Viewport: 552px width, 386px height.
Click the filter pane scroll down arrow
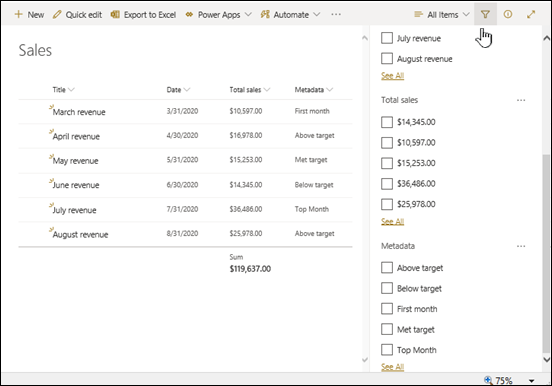[546, 360]
